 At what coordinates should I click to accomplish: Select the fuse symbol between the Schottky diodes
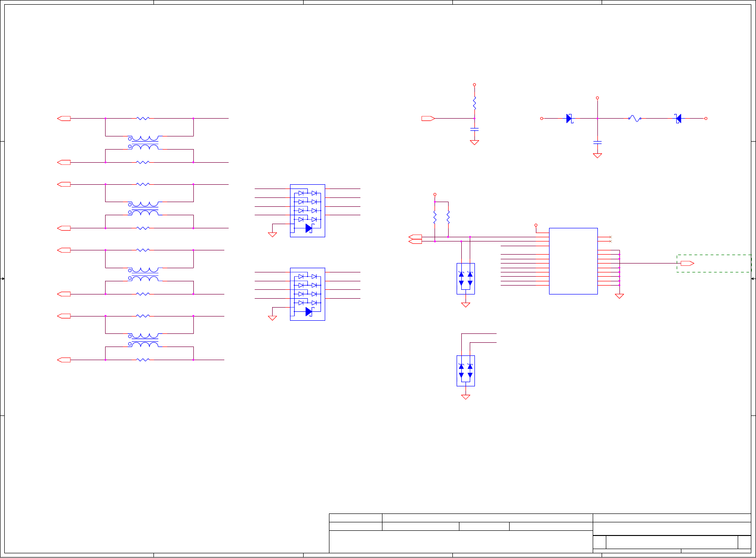pyautogui.click(x=634, y=119)
